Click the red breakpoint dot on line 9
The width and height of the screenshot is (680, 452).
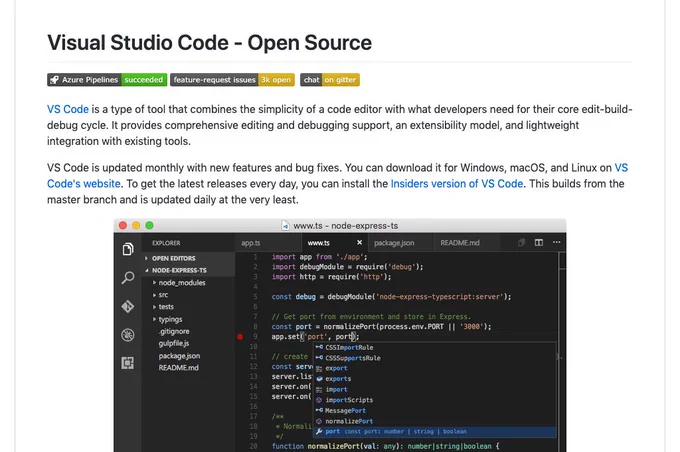tap(240, 337)
